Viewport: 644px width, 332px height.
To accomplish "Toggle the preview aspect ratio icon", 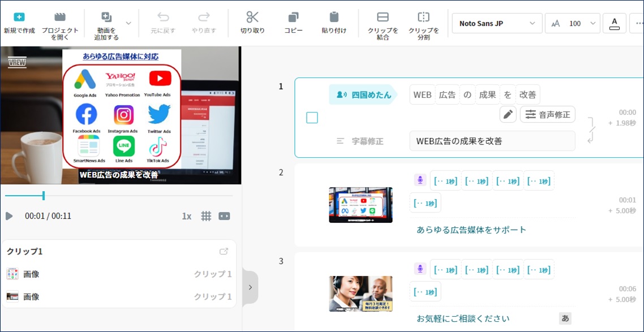I will click(x=225, y=216).
